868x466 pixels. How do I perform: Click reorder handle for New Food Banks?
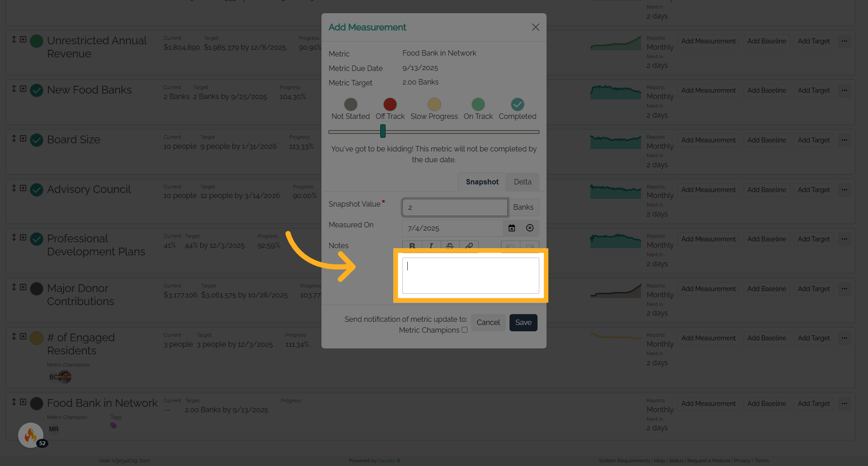click(14, 89)
